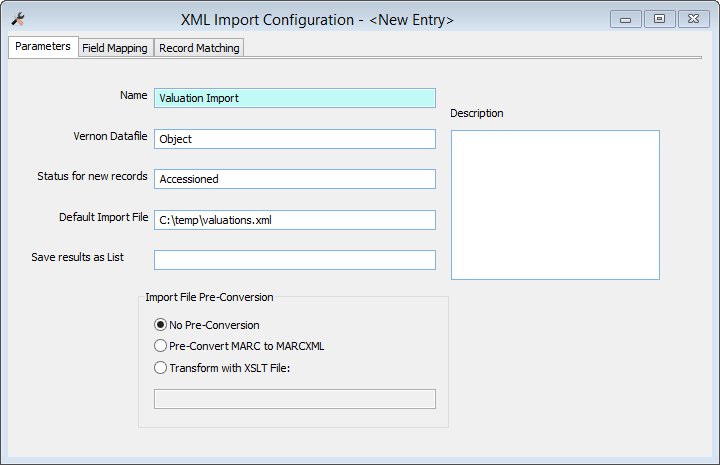Click the wrench icon in title bar

[17, 19]
